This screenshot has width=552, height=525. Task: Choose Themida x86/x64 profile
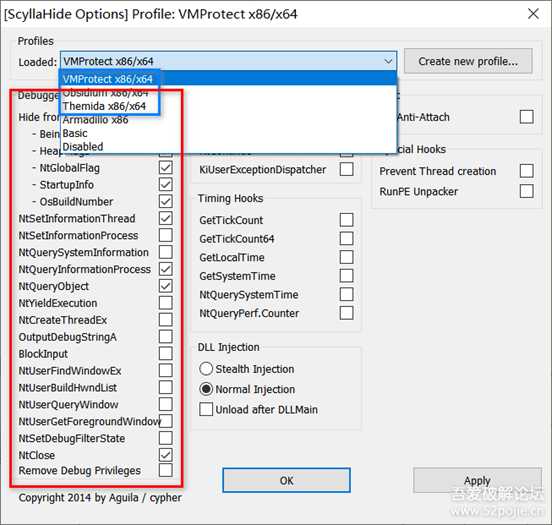[x=228, y=106]
